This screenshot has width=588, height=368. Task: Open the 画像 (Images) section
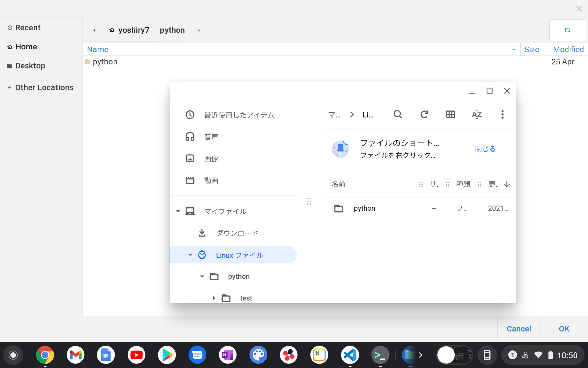pyautogui.click(x=211, y=158)
